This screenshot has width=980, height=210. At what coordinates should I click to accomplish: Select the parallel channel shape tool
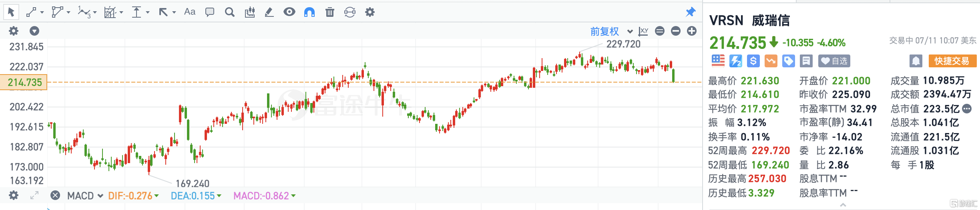(57, 12)
